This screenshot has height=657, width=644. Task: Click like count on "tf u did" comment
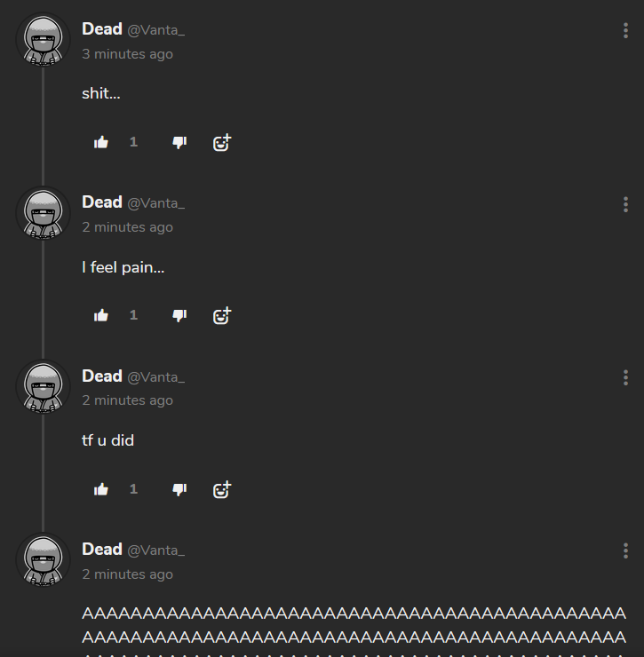click(133, 489)
